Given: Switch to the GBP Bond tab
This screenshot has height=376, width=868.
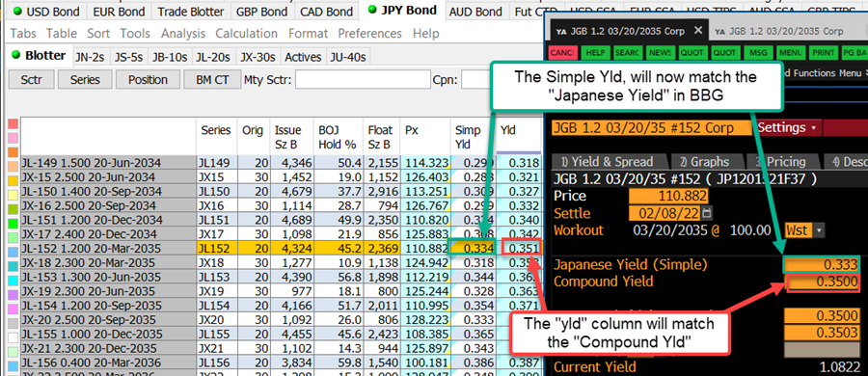Looking at the screenshot, I should (262, 11).
